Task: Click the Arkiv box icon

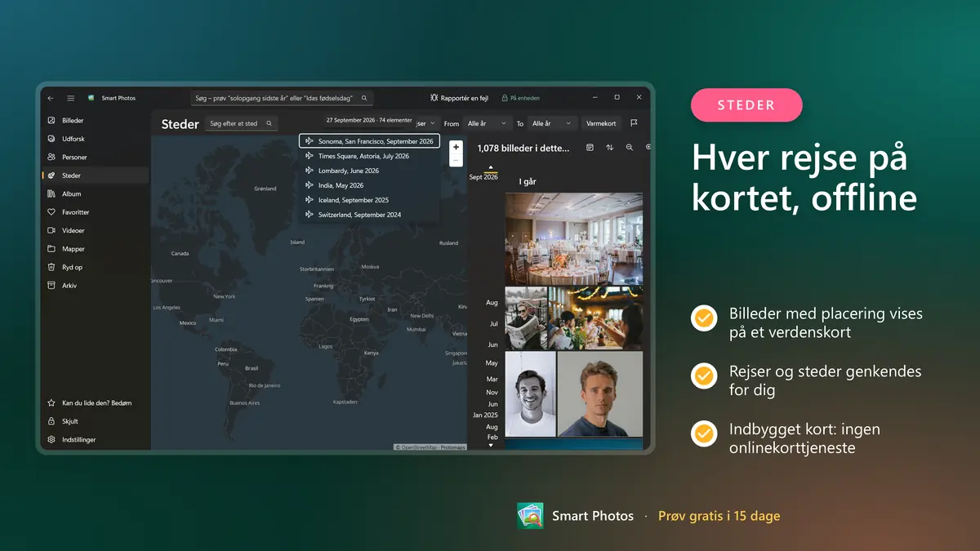Action: [x=51, y=286]
